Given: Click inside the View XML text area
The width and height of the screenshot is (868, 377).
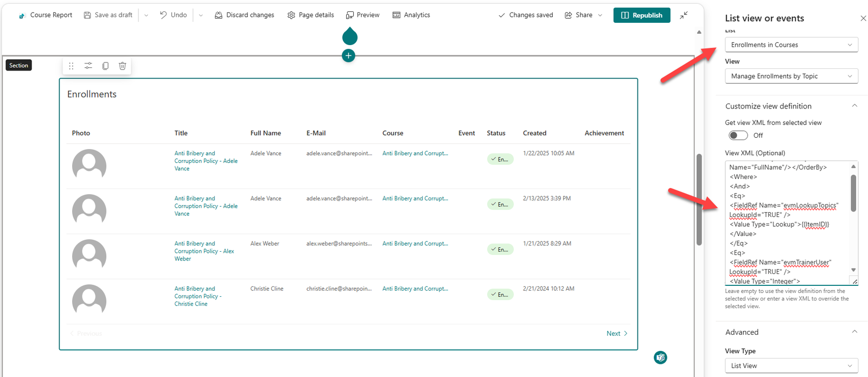Looking at the screenshot, I should tap(787, 223).
